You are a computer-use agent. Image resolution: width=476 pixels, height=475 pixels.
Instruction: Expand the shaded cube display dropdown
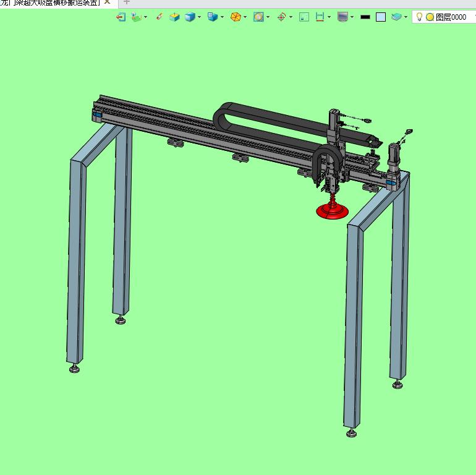199,17
